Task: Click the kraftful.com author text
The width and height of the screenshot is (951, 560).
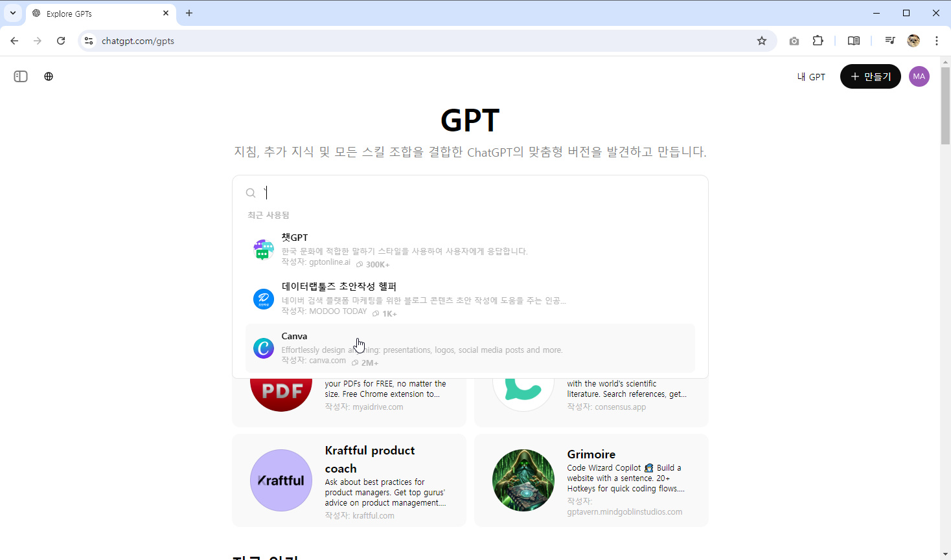Action: [373, 516]
